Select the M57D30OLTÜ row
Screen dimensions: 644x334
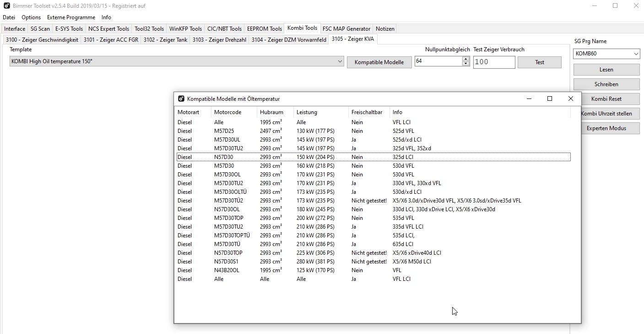point(373,192)
